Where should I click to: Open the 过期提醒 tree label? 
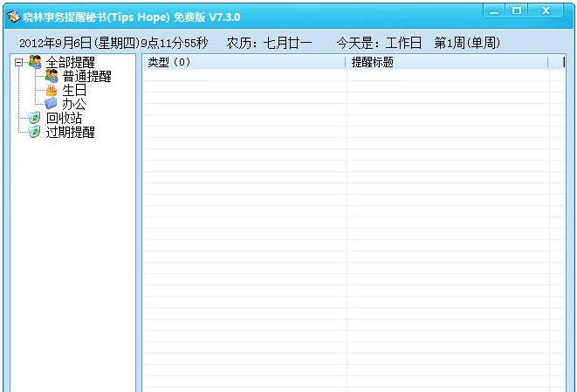pyautogui.click(x=71, y=132)
